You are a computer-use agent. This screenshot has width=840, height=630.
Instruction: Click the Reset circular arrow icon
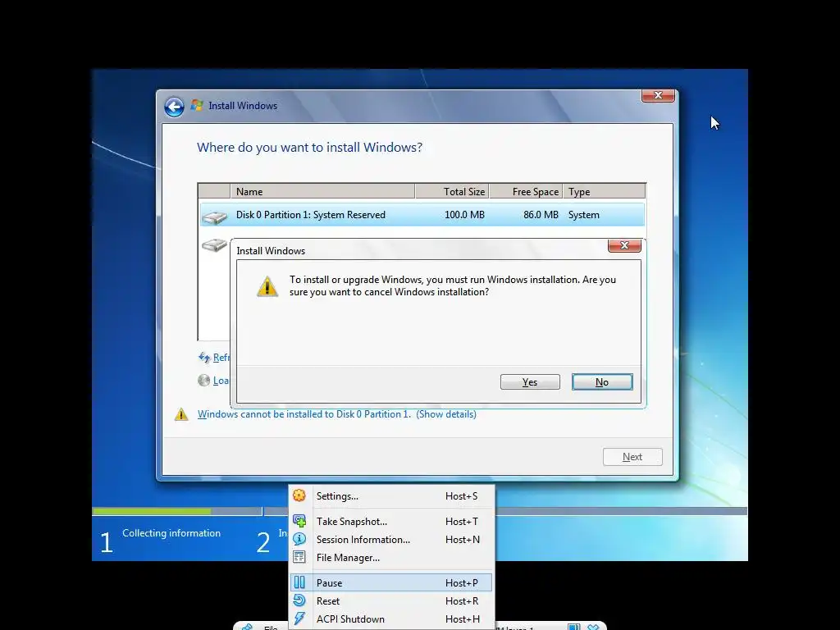299,600
